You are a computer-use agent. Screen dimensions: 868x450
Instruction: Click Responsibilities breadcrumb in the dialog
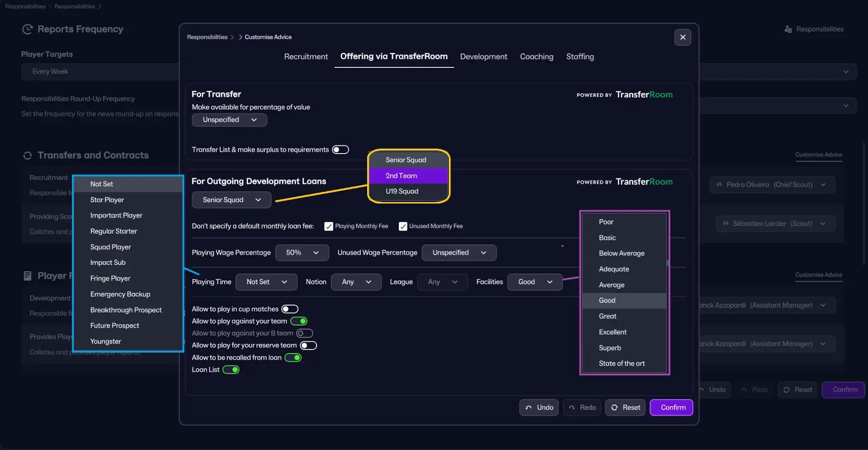(x=207, y=37)
